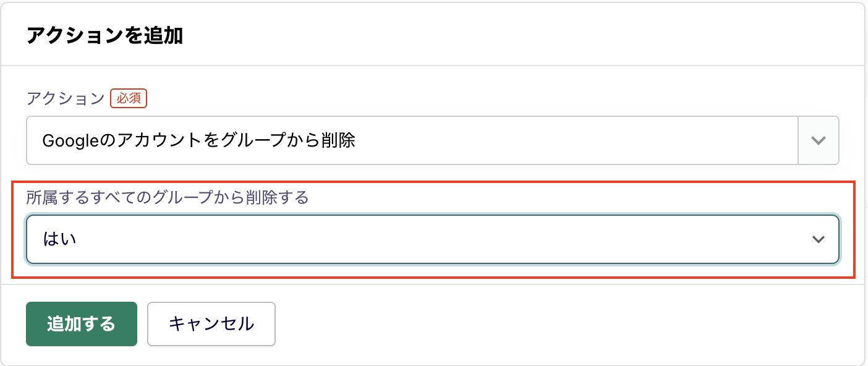This screenshot has height=366, width=868.
Task: Toggle the remove-from-all-groups choice field
Action: (433, 239)
